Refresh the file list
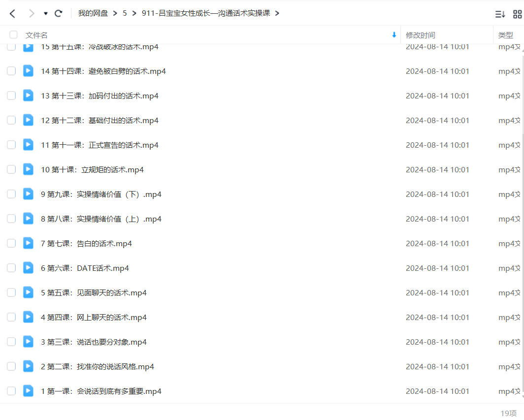The image size is (524, 420). [59, 13]
